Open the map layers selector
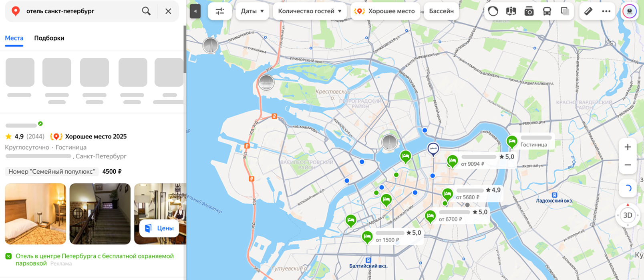Screen dimensions: 644x280 565,11
